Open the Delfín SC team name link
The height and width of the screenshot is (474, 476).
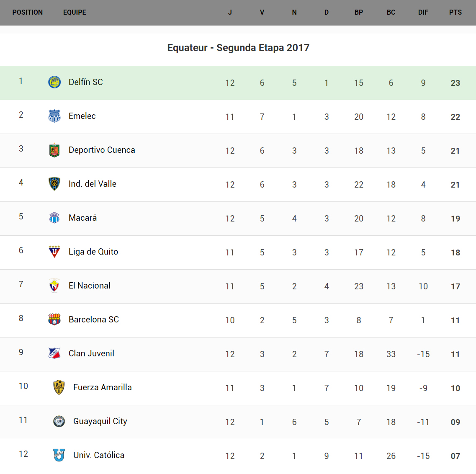click(x=85, y=82)
